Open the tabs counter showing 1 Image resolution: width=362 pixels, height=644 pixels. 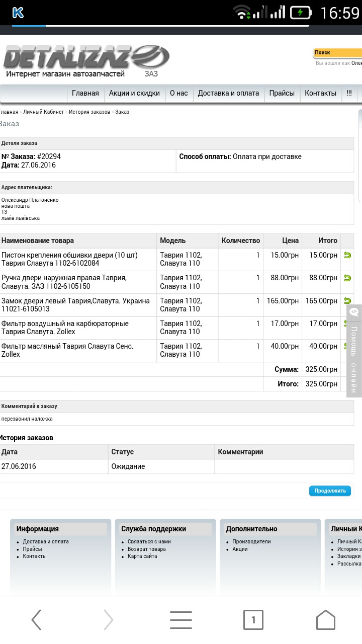pyautogui.click(x=253, y=620)
